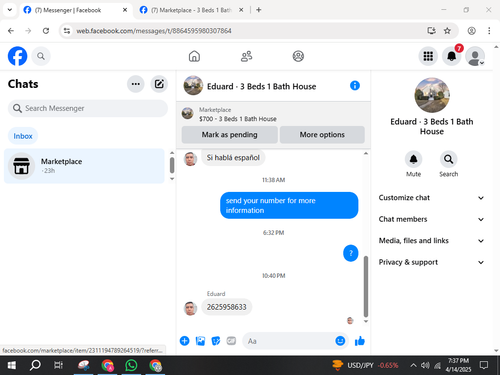The image size is (500, 375).
Task: Choose a GIF icon in composer
Action: [x=231, y=341]
